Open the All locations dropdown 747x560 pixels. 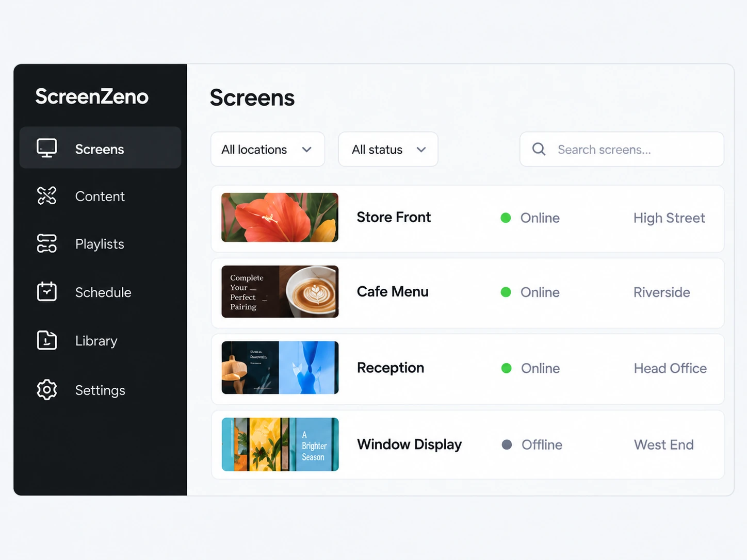click(x=268, y=150)
